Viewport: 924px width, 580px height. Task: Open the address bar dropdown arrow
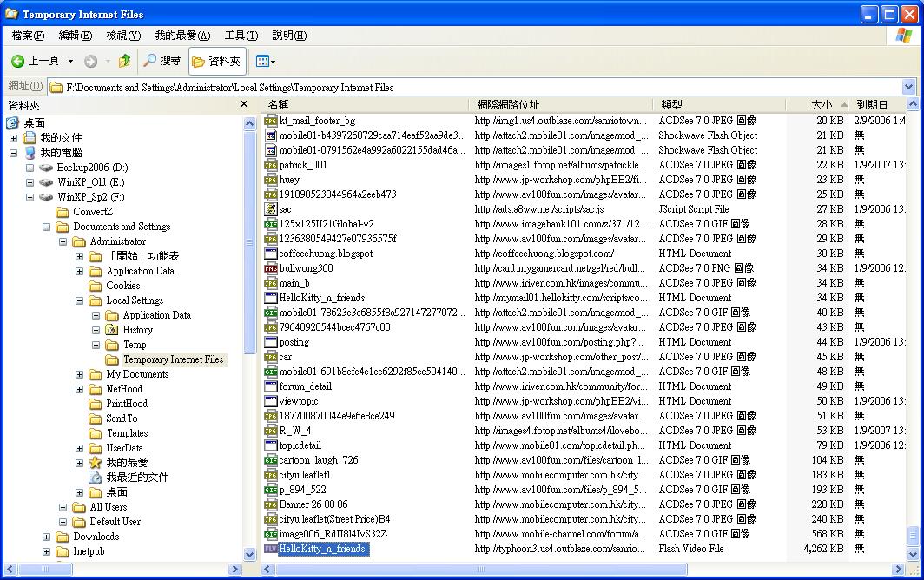pos(908,87)
